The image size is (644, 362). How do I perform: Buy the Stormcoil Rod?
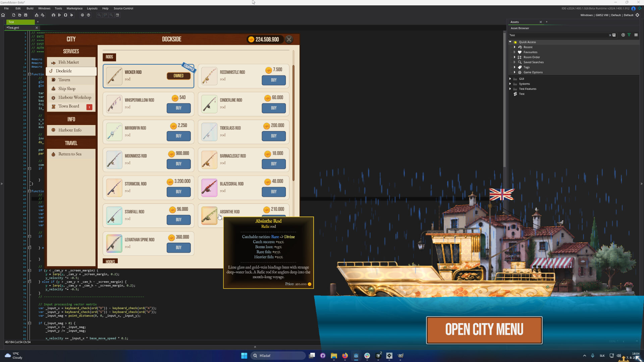178,192
